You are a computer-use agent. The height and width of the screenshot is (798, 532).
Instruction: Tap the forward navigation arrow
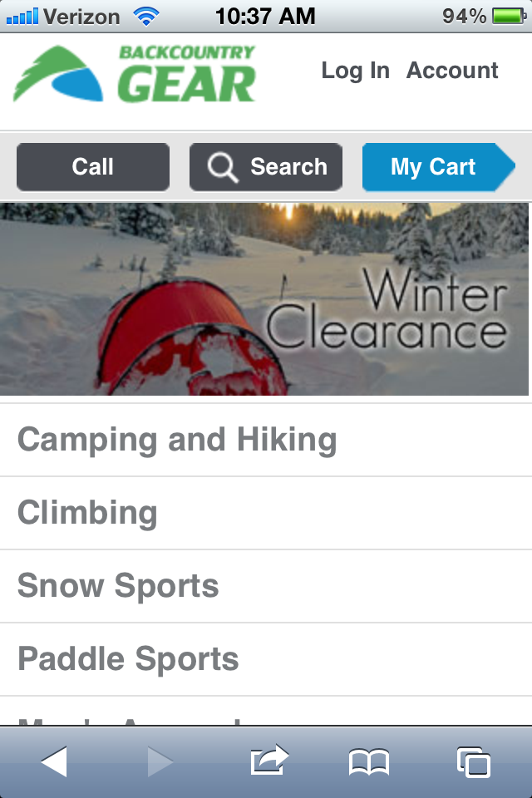[x=161, y=759]
